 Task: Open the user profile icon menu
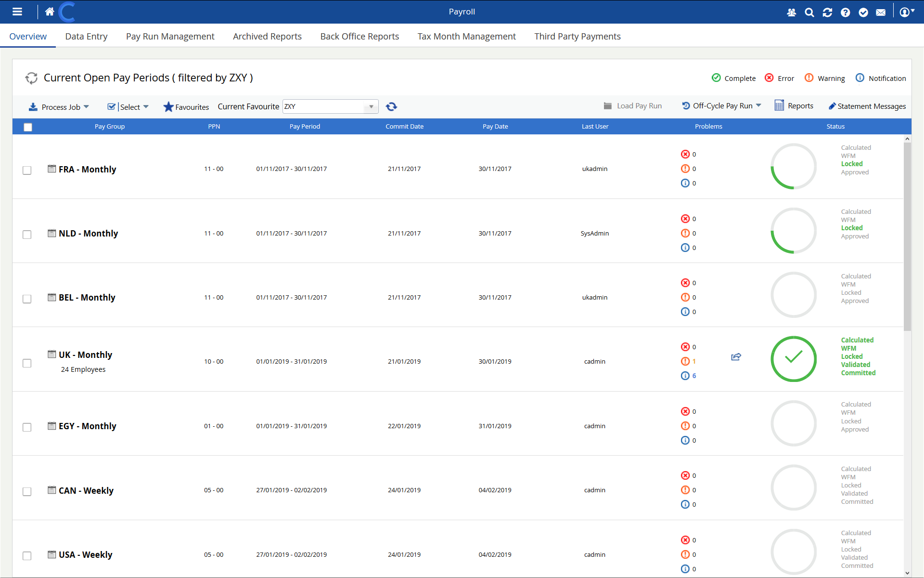tap(906, 12)
